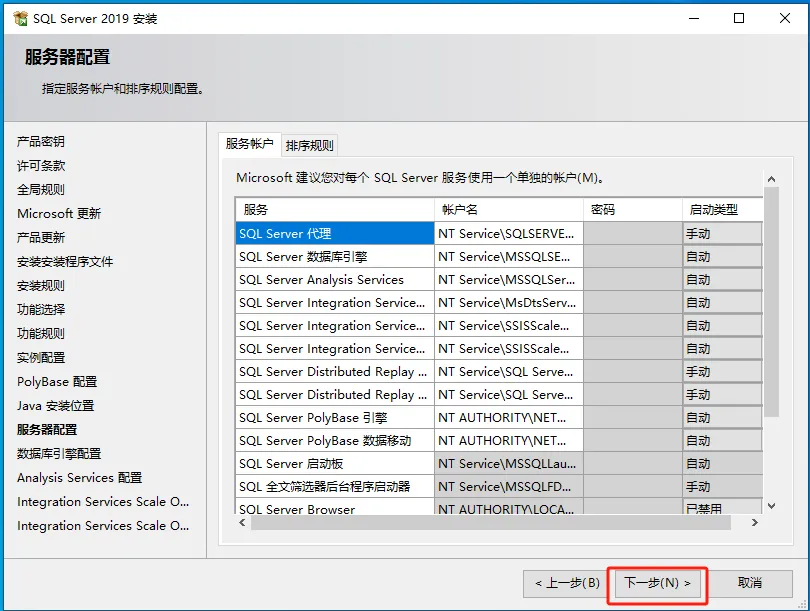Click account name NT Service\MSSQLFD...
This screenshot has width=810, height=611.
pos(509,487)
